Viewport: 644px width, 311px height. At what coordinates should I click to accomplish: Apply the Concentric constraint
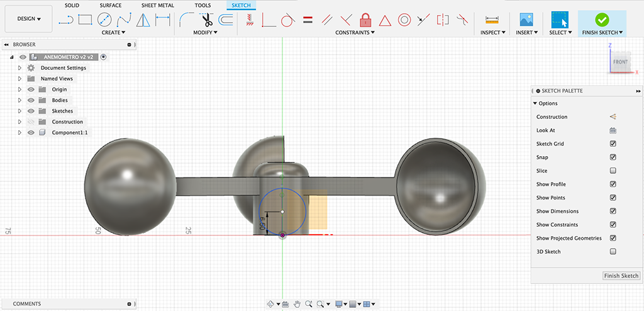[404, 20]
